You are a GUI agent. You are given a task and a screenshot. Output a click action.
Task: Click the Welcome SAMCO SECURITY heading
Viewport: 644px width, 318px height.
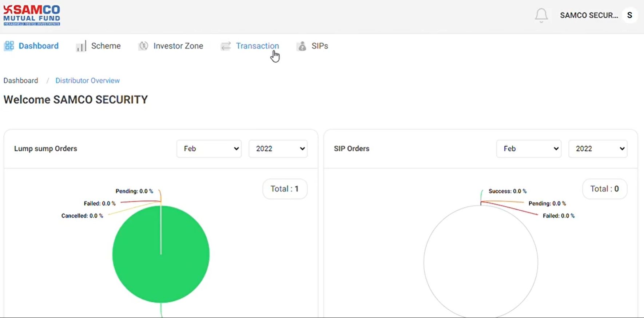click(x=76, y=100)
